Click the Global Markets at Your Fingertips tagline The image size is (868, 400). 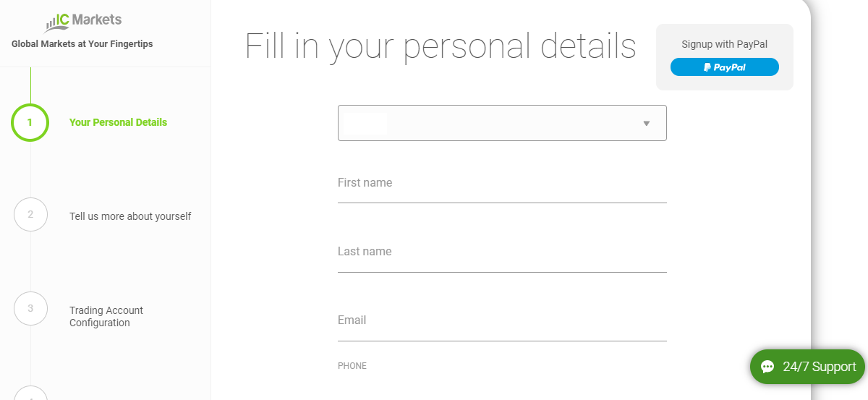point(82,44)
